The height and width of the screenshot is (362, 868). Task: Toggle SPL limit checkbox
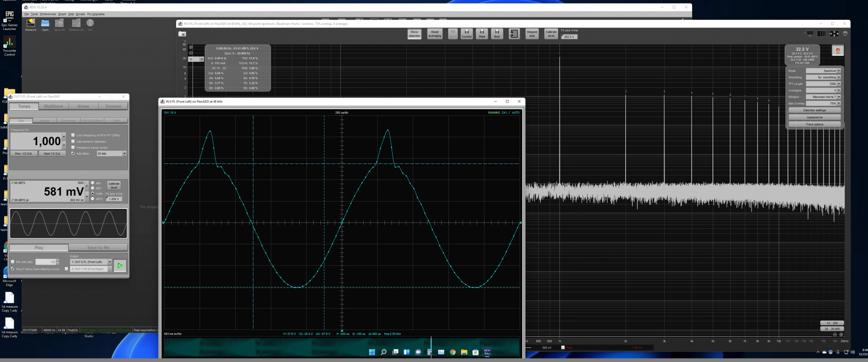point(12,262)
